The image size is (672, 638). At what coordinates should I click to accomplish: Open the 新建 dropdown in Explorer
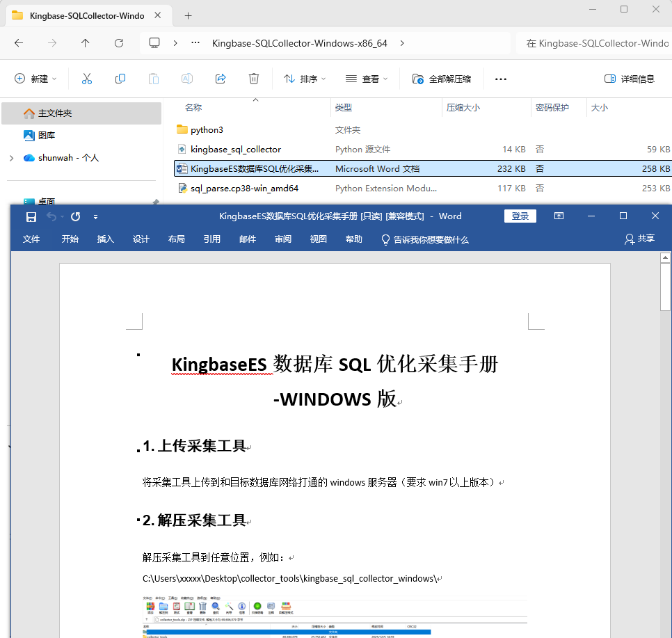(x=36, y=79)
